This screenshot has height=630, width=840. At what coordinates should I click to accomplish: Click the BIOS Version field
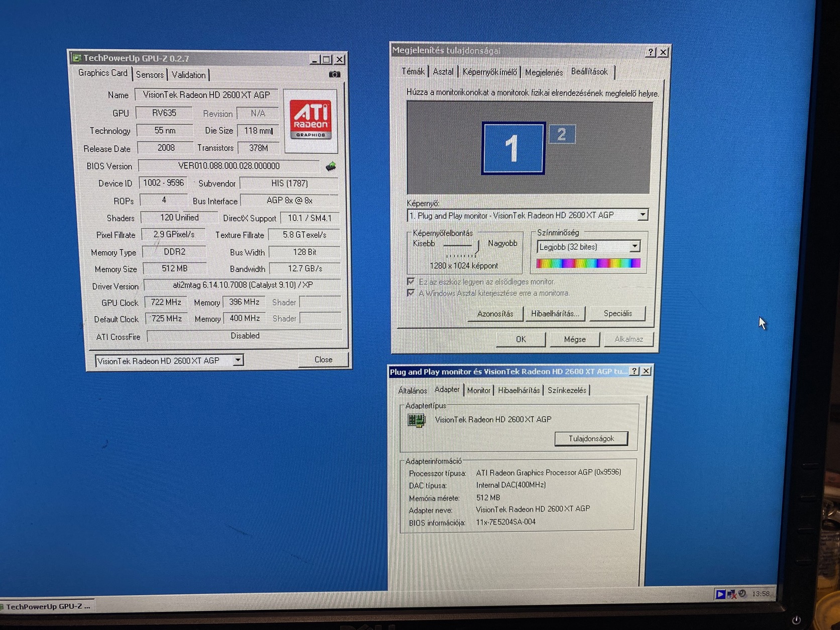(229, 166)
